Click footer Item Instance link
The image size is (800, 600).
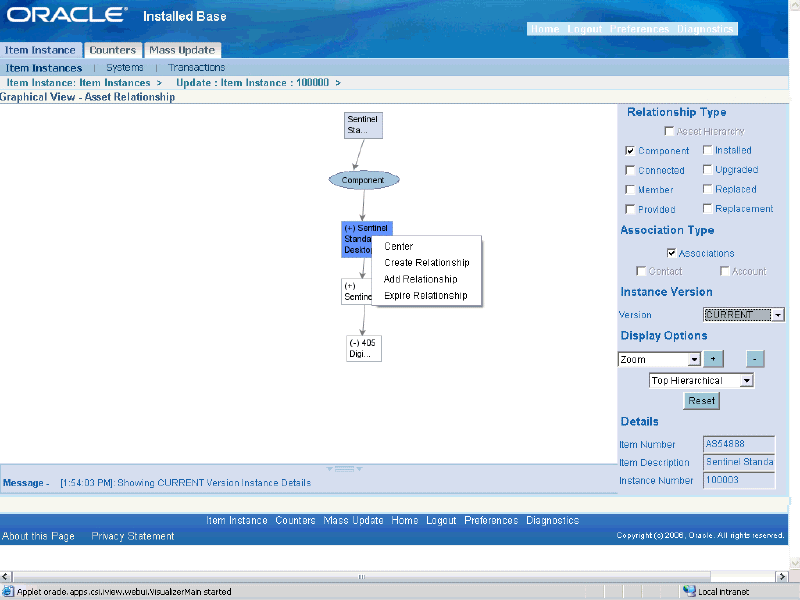coord(237,520)
